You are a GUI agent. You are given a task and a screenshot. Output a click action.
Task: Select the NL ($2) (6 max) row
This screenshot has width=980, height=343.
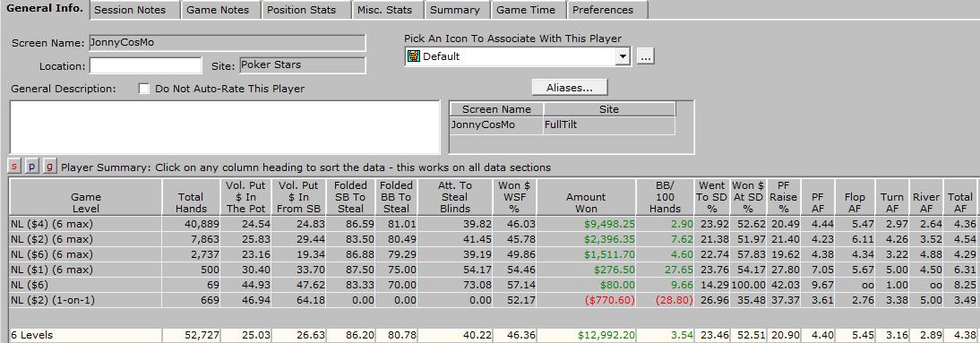(x=493, y=239)
